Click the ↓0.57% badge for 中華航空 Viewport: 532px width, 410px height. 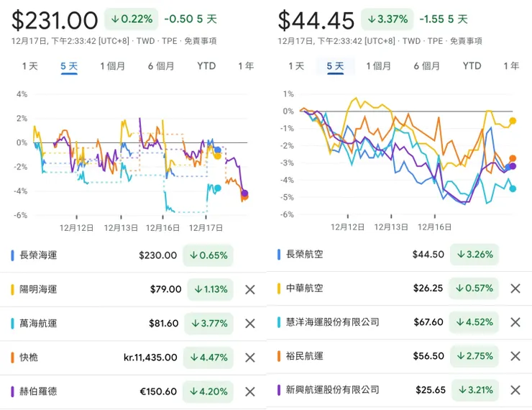tap(474, 288)
